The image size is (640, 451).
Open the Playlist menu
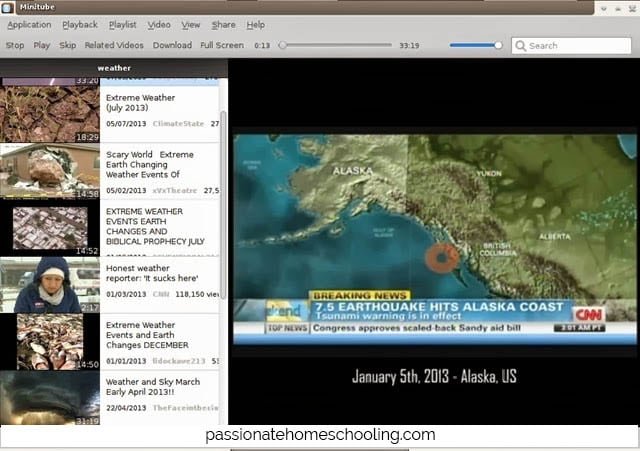click(x=122, y=25)
